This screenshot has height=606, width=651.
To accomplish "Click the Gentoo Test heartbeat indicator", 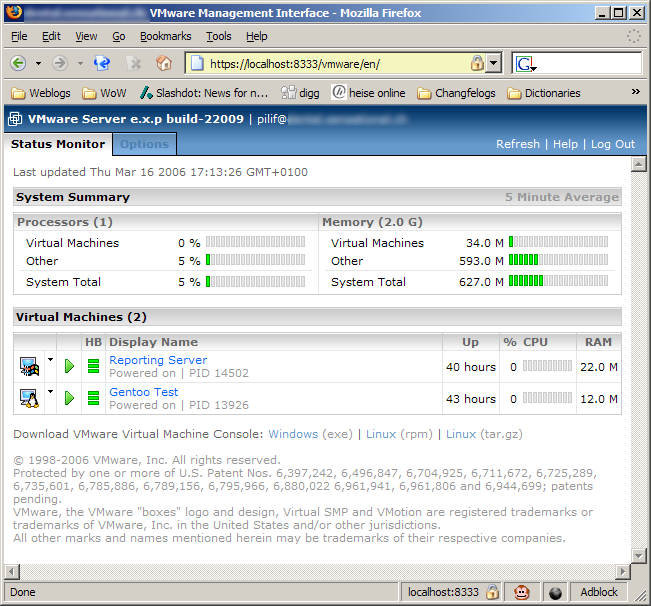I will click(93, 398).
